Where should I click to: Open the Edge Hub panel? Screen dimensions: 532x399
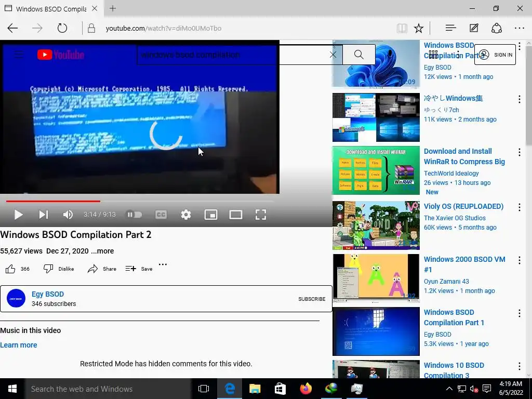[x=450, y=28]
